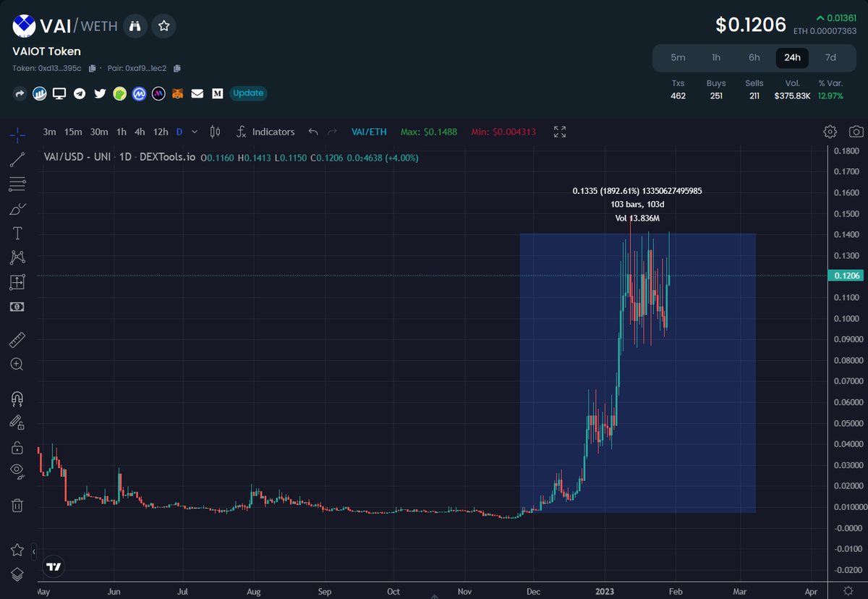The image size is (868, 599).
Task: Add VAI/WETH to favorites with star
Action: [164, 26]
